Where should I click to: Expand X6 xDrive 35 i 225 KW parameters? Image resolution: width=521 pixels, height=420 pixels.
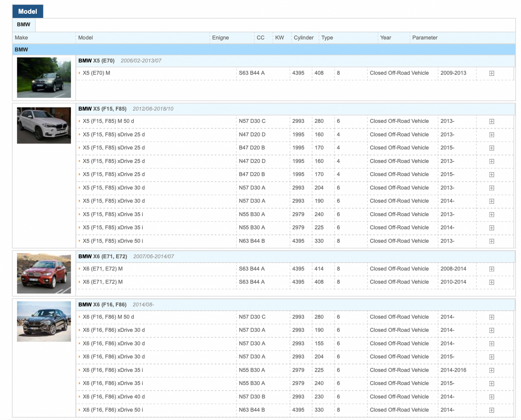coord(491,370)
